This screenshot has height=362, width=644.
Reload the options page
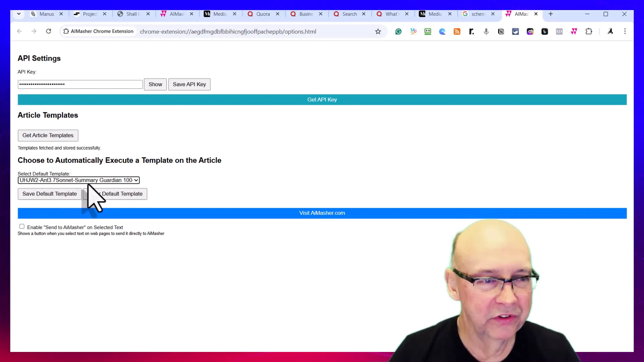pos(49,31)
